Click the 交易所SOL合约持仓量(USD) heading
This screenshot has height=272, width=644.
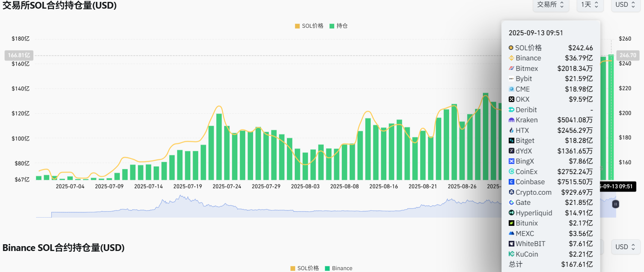59,6
